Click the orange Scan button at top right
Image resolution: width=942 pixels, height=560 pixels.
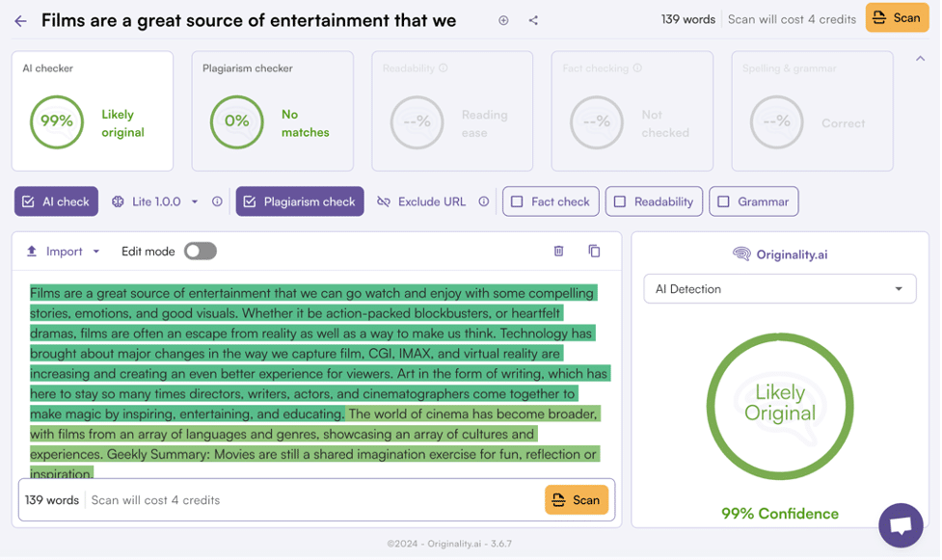pyautogui.click(x=897, y=17)
